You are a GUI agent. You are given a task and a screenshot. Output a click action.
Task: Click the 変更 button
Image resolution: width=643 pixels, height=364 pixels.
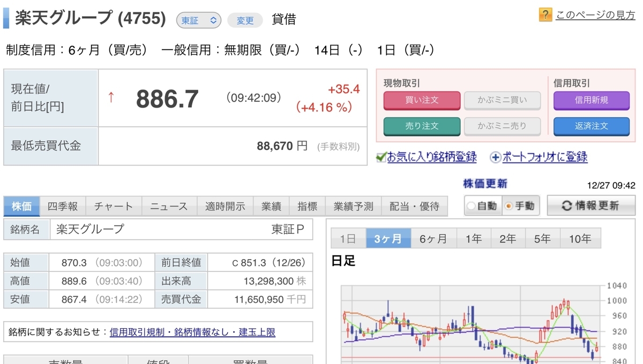point(245,20)
